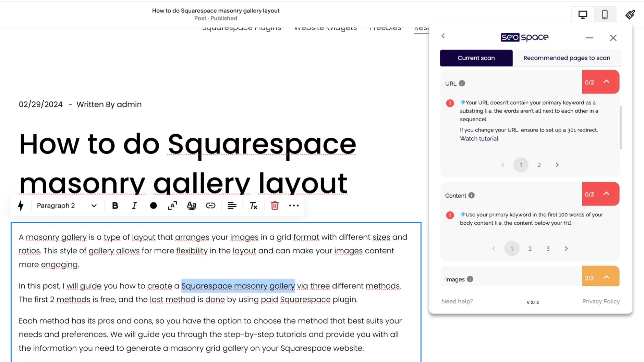This screenshot has height=362, width=644.
Task: Minimize the SEOSpace panel
Action: click(x=590, y=38)
